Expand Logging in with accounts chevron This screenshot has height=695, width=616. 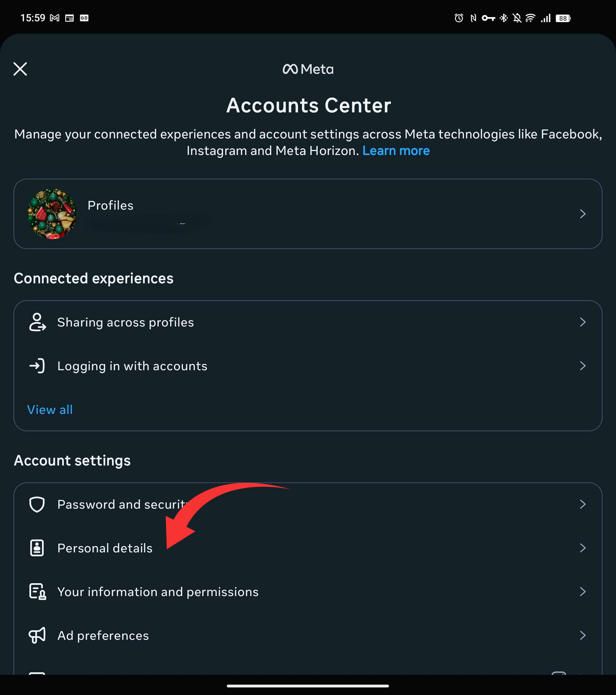pos(583,366)
